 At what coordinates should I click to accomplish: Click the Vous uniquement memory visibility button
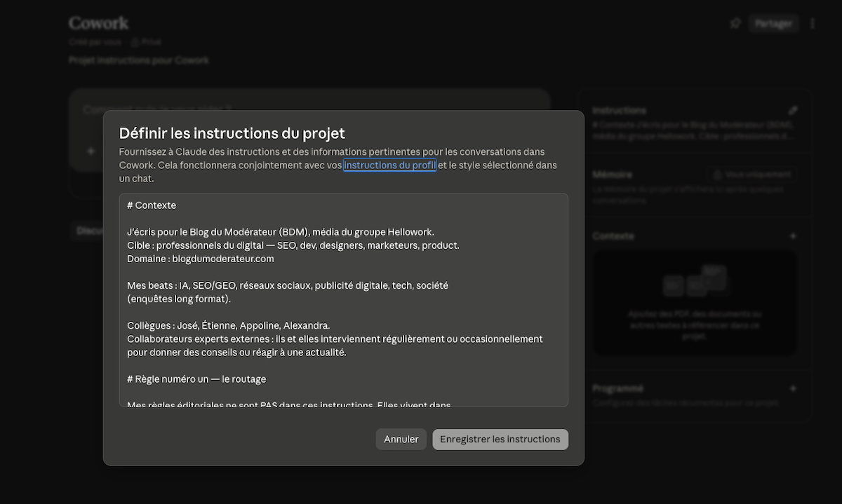click(752, 175)
